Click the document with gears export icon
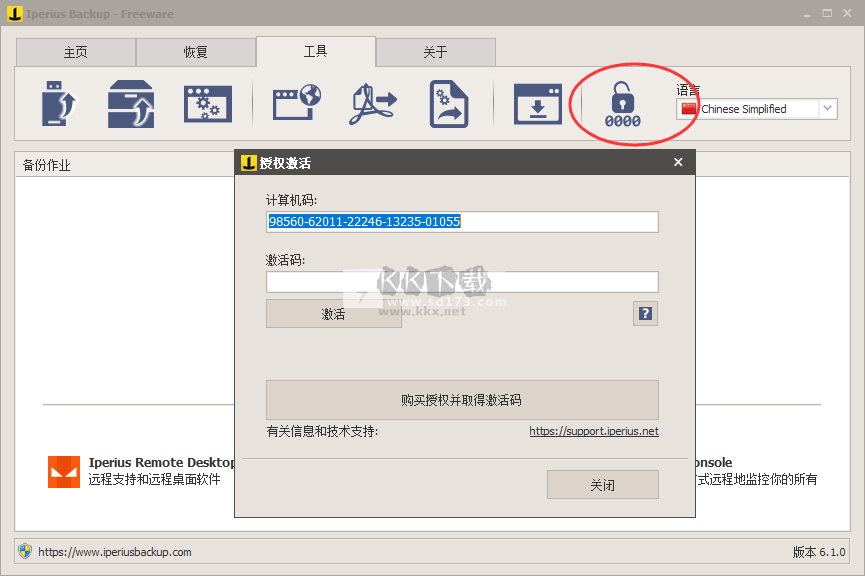The height and width of the screenshot is (576, 865). click(449, 104)
